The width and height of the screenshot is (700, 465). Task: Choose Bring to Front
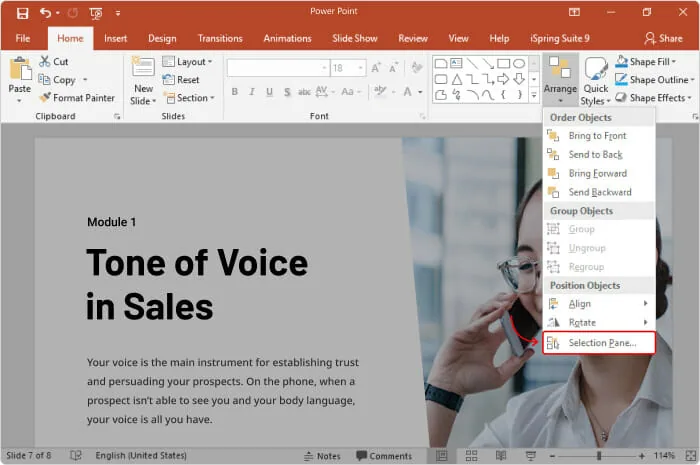coord(599,136)
